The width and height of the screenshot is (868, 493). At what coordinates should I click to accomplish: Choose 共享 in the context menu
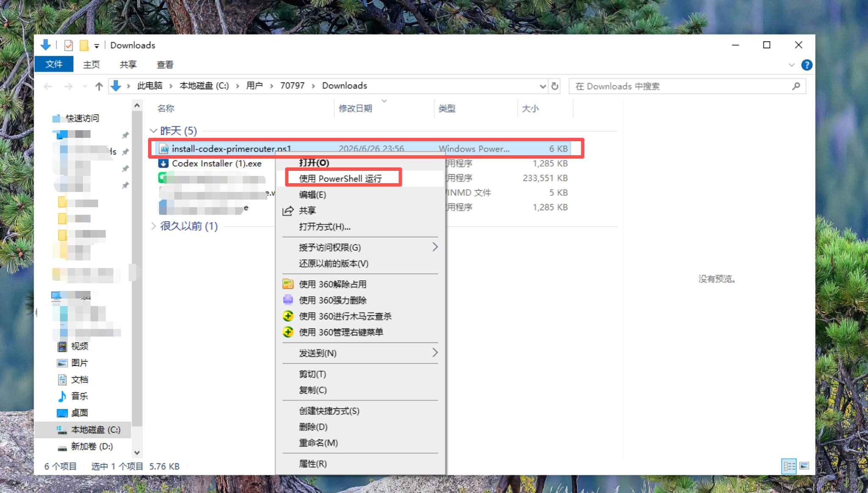point(360,211)
